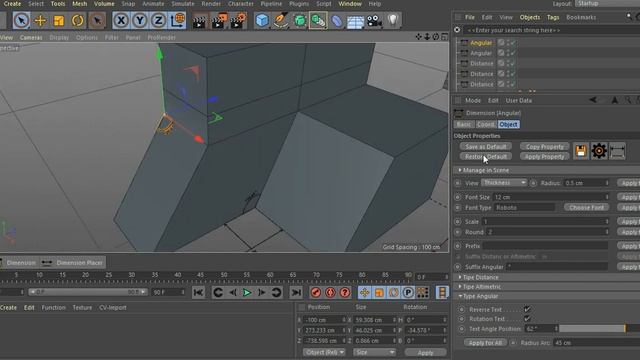Toggle the X axis lock
Viewport: 640px width, 360px height.
121,20
